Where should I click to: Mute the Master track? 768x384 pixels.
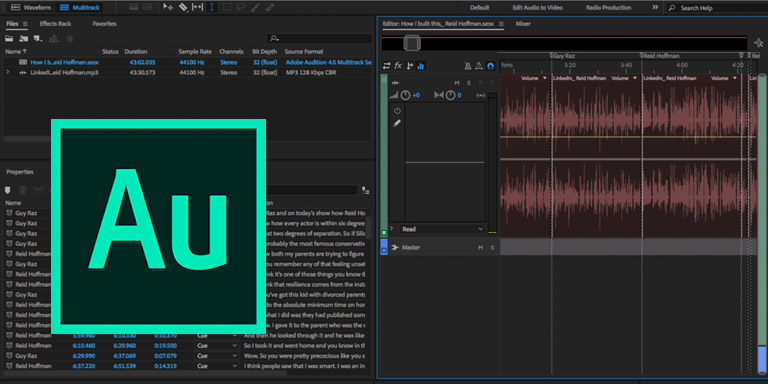click(480, 248)
